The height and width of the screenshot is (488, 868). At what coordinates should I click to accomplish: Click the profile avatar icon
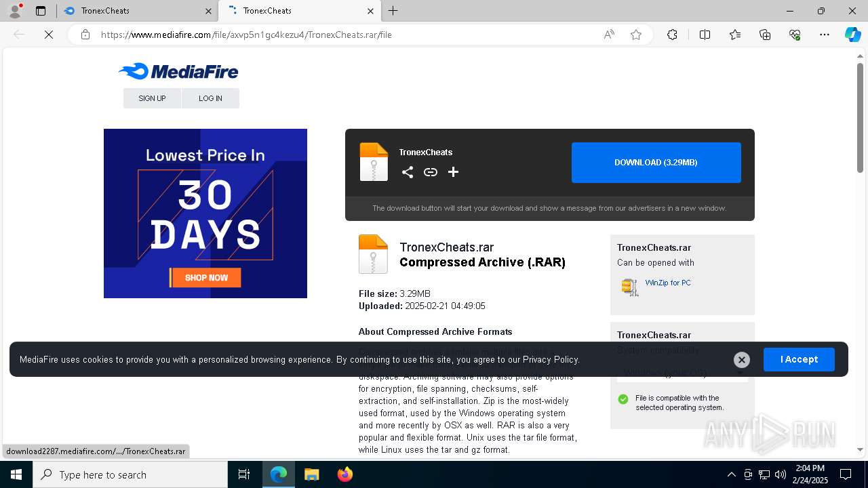coord(14,11)
